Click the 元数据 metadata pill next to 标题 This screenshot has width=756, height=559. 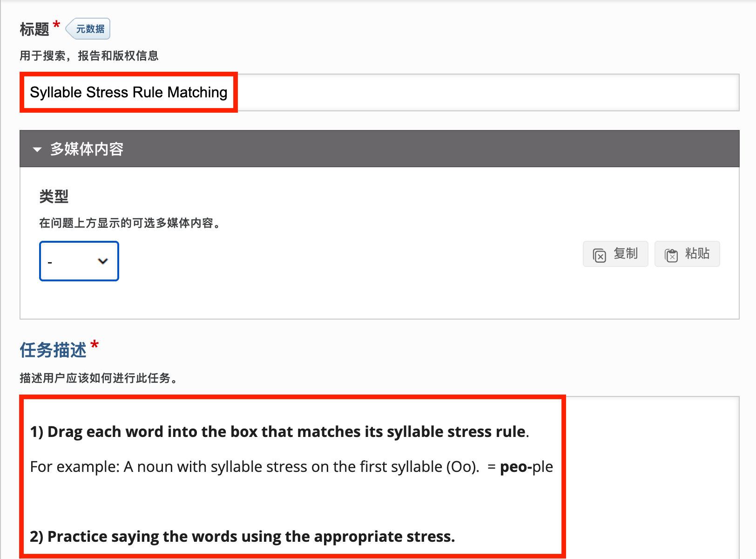88,28
